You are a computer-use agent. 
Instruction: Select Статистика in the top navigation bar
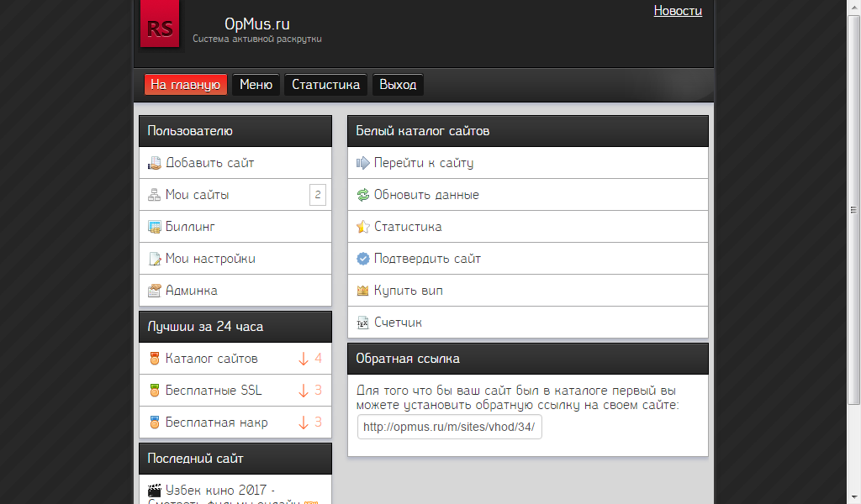[x=325, y=85]
